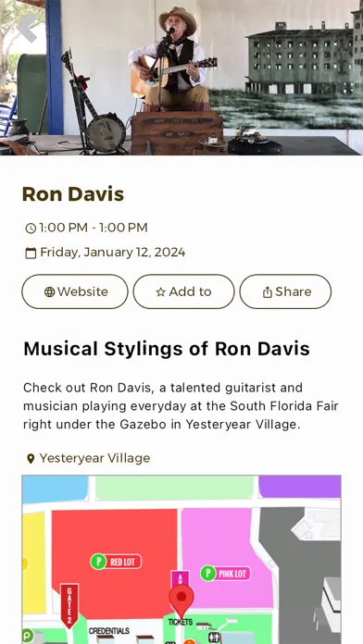This screenshot has height=644, width=363.
Task: Tap the location pin icon near Yesteryear Village
Action: pos(31,458)
